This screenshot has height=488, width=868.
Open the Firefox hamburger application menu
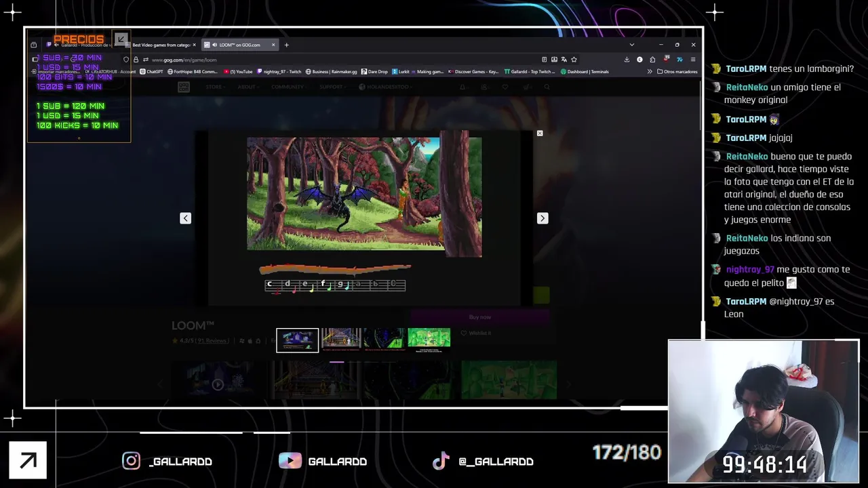point(692,60)
